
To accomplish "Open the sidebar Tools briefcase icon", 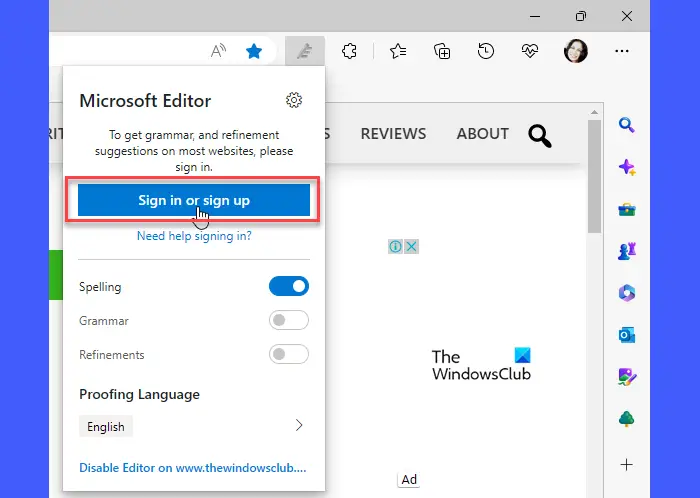I will coord(627,209).
